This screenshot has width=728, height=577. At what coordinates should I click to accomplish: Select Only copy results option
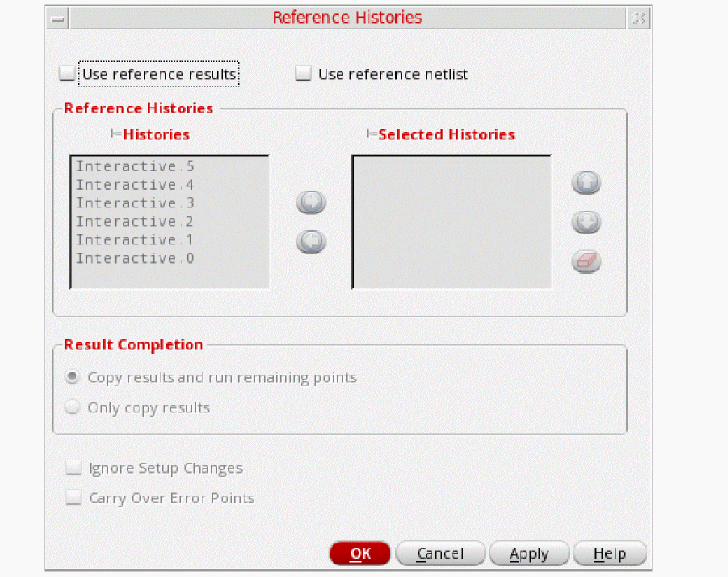click(x=72, y=407)
